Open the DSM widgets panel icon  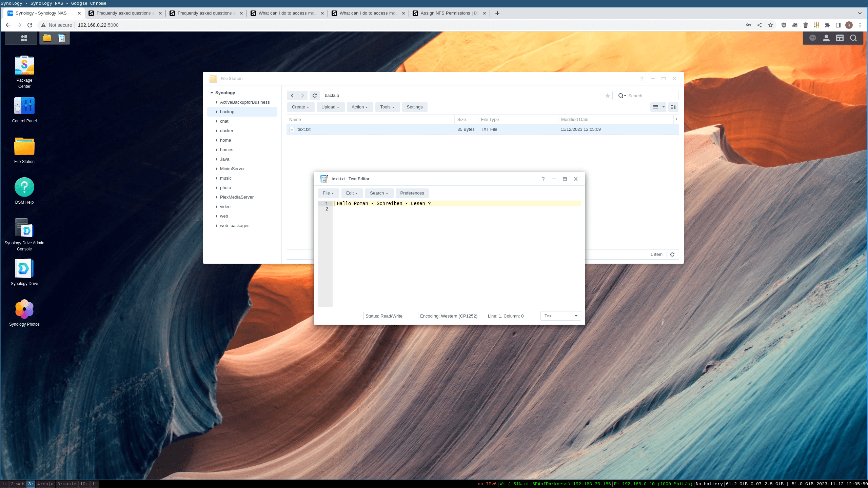[x=840, y=38]
